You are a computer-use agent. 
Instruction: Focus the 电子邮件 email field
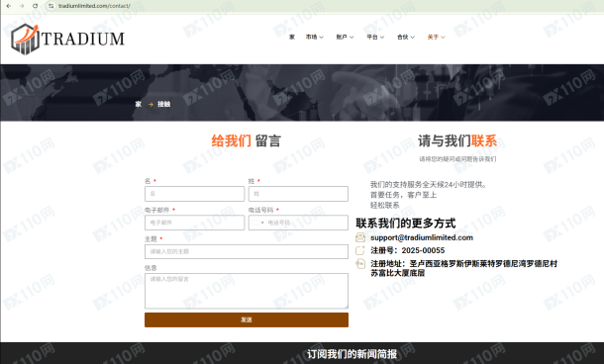194,223
